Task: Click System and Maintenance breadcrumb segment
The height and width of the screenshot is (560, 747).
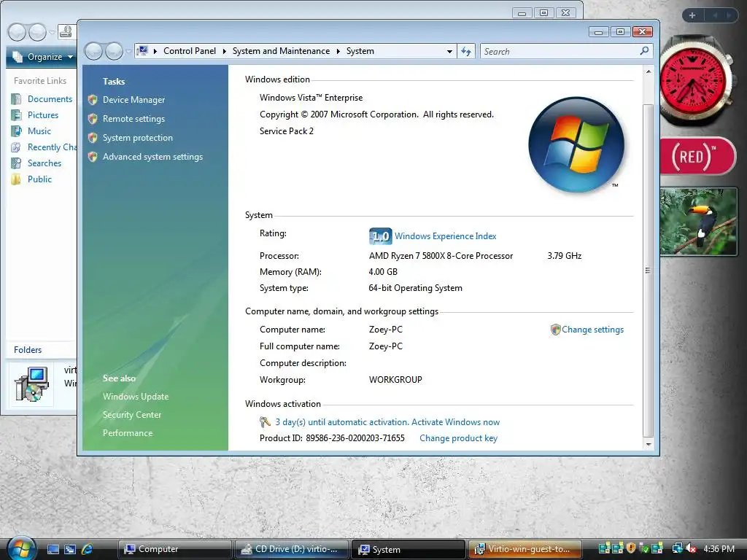Action: click(x=281, y=51)
